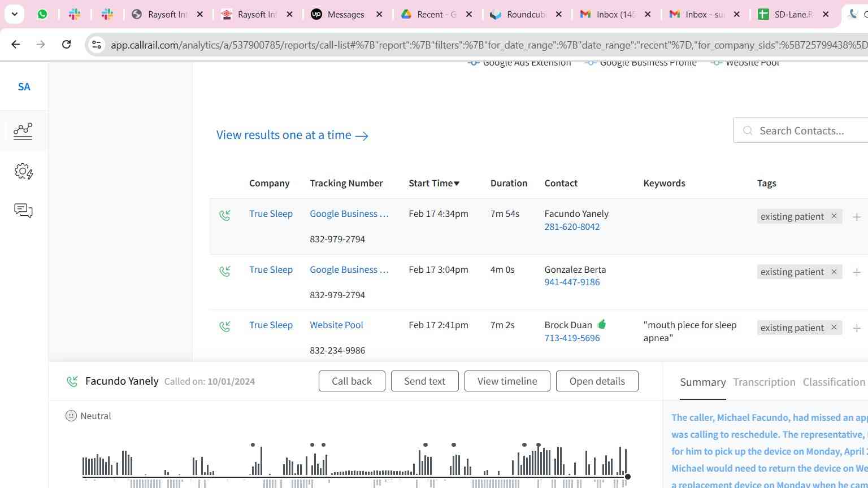Click the Send text button
Viewport: 868px width, 488px height.
pyautogui.click(x=424, y=381)
